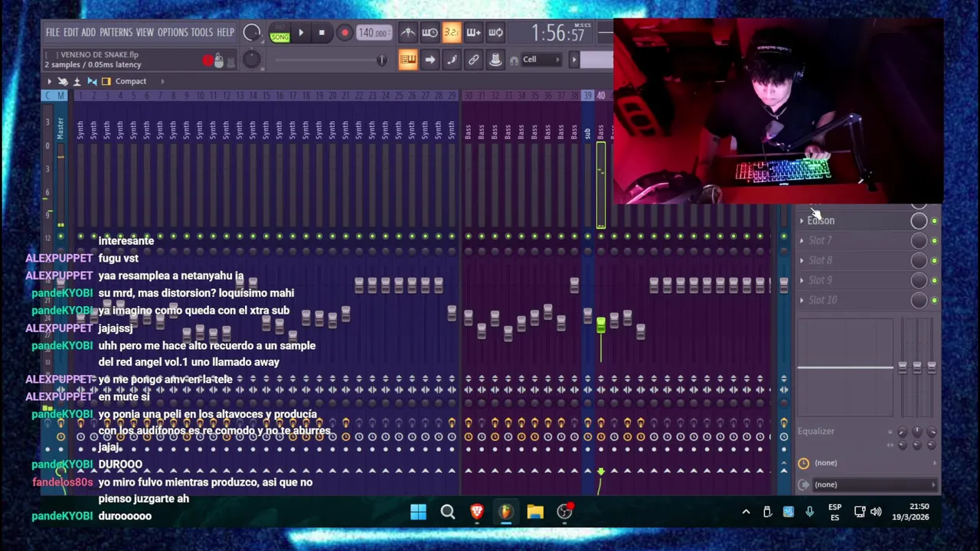
Task: Toggle wait-for-input-to-start recording icon
Action: coord(430,33)
